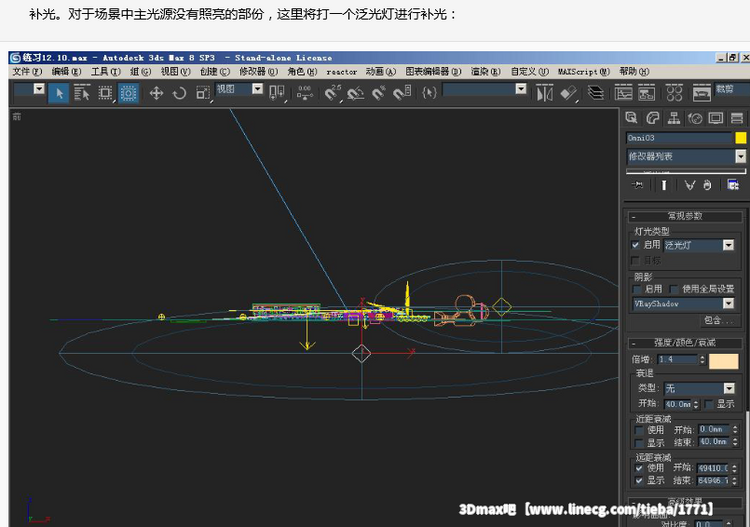Image resolution: width=750 pixels, height=527 pixels.
Task: Switch to Hierarchy command panel
Action: point(674,118)
